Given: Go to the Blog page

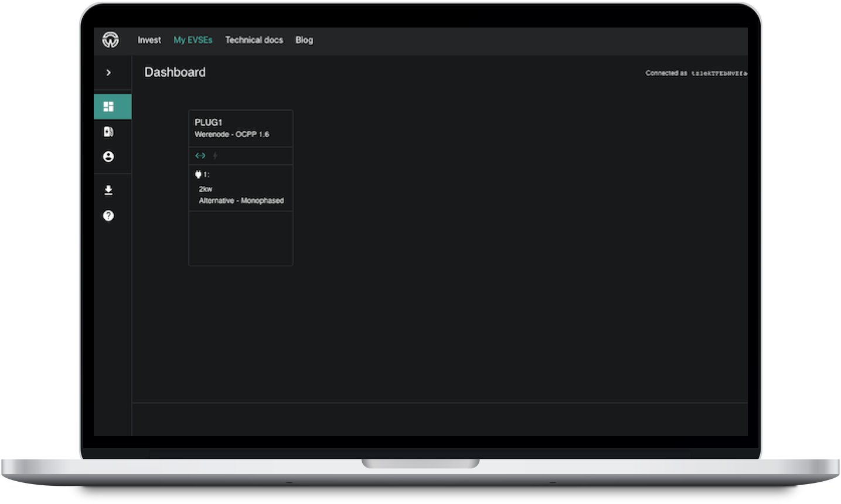Looking at the screenshot, I should (x=304, y=40).
